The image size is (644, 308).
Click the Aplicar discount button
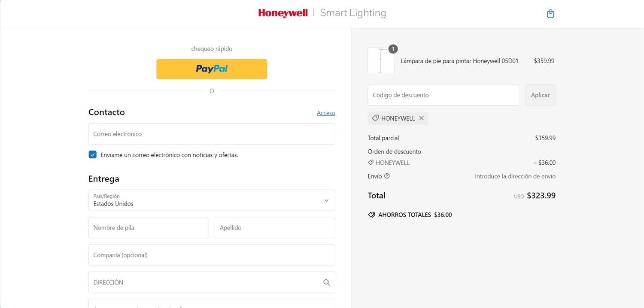click(x=540, y=95)
